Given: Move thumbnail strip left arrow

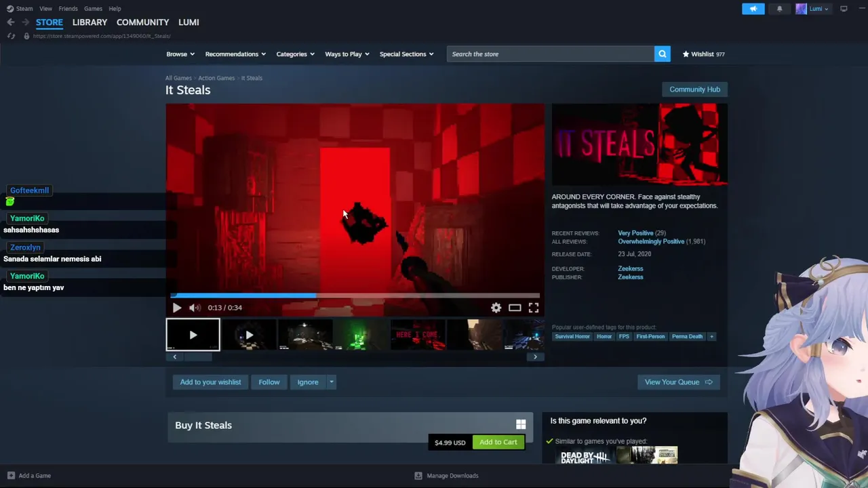Looking at the screenshot, I should (x=174, y=357).
